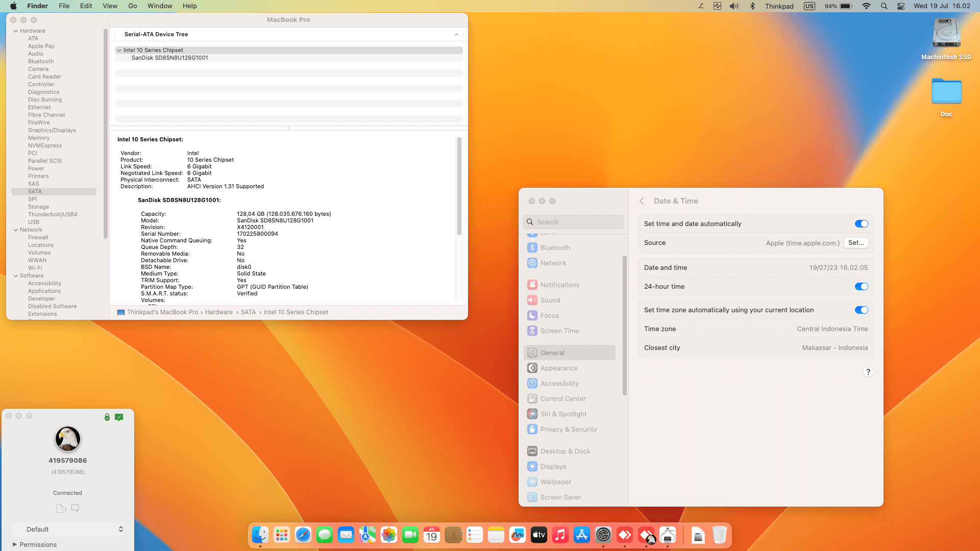Viewport: 980px width, 551px height.
Task: Collapse the Intel 10 Series Chipset row
Action: coord(119,51)
